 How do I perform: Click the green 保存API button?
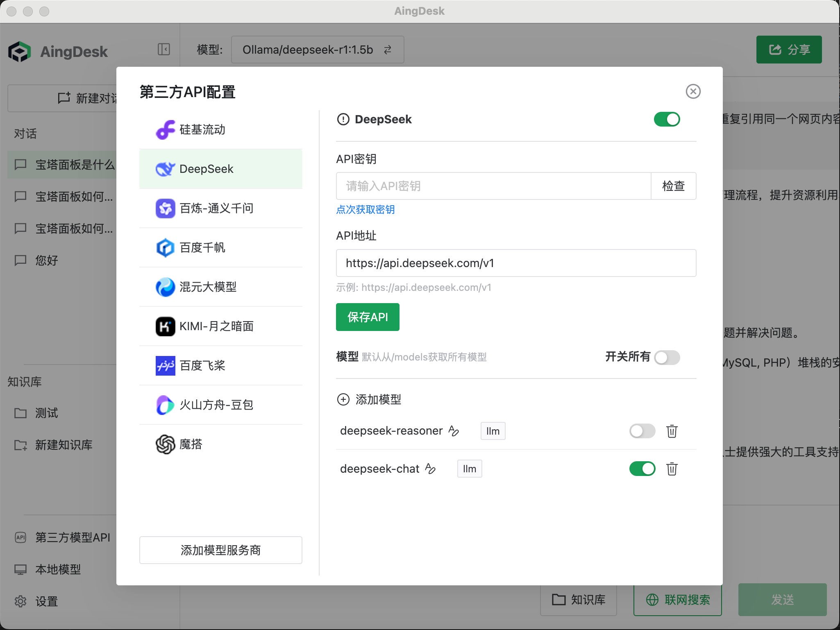pyautogui.click(x=368, y=317)
